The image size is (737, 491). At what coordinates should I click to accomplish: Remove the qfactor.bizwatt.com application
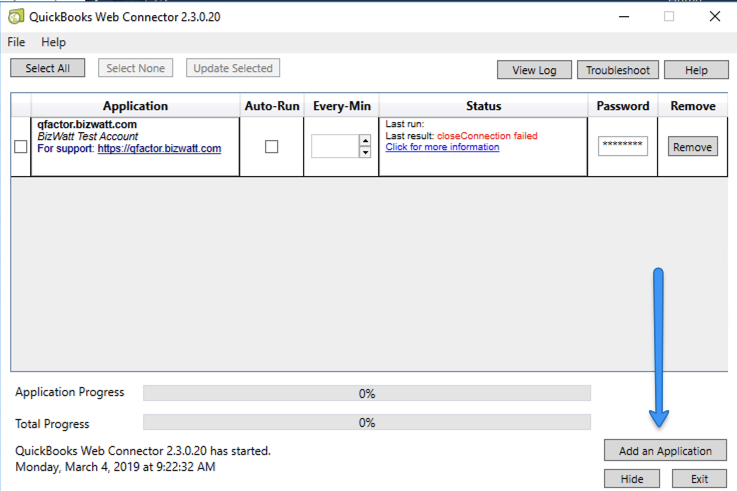(693, 147)
